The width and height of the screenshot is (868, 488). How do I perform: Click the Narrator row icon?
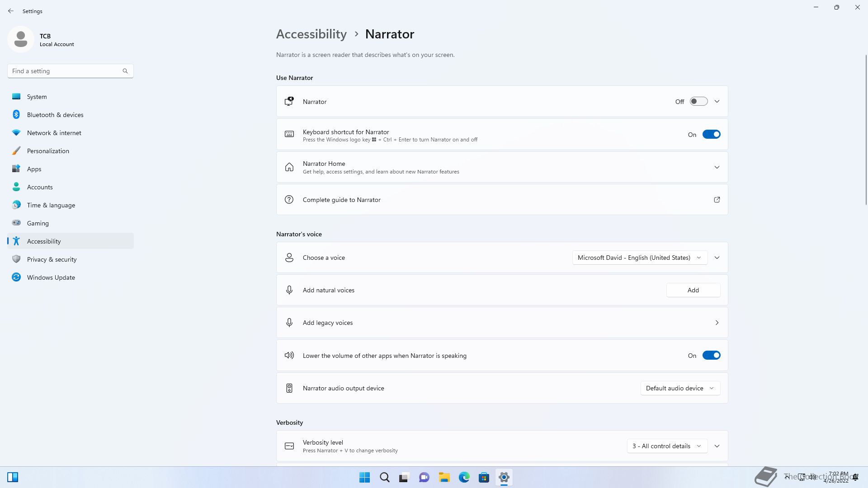coord(289,102)
